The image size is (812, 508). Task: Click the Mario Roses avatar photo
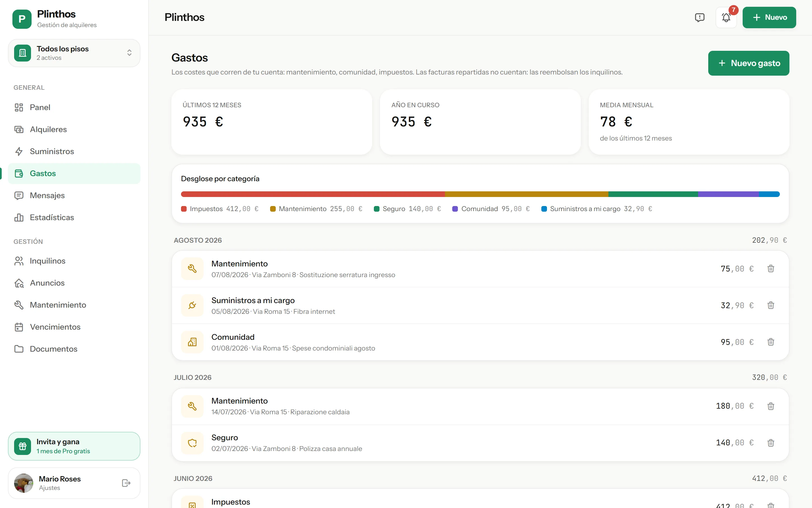23,483
